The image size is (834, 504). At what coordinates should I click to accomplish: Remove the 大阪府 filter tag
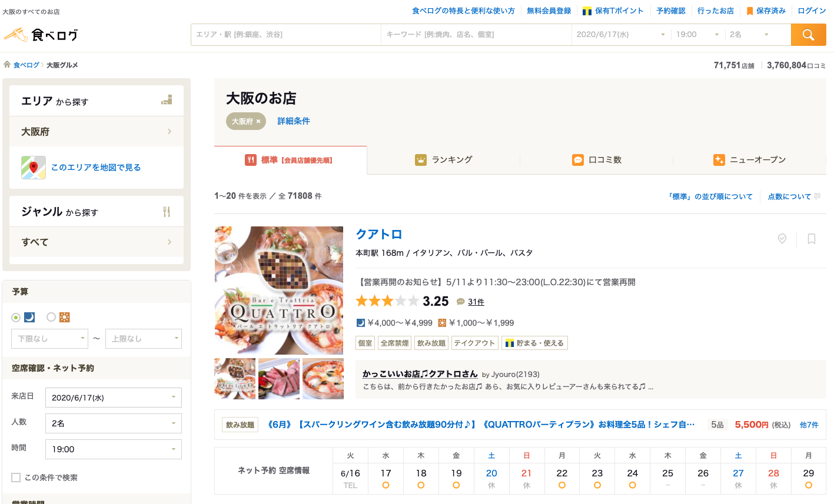(258, 121)
